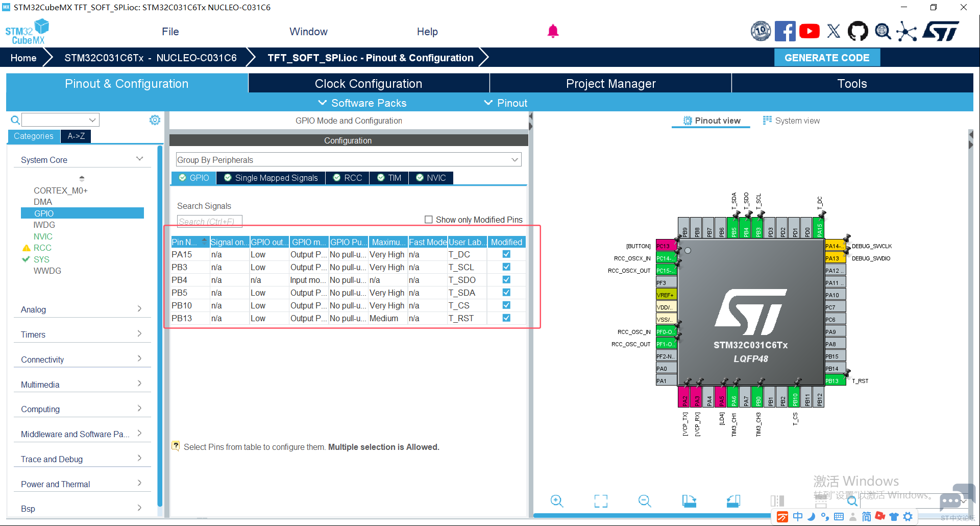The width and height of the screenshot is (980, 526).
Task: Toggle the Modified checkbox for PB4
Action: 506,279
